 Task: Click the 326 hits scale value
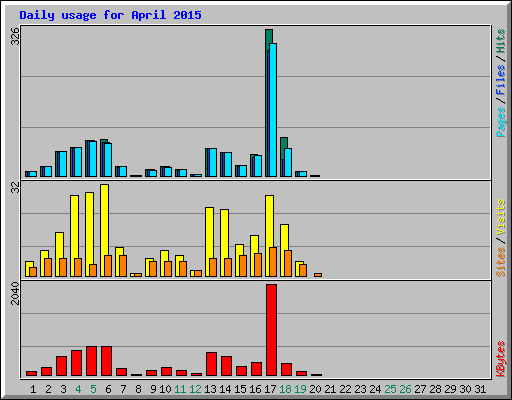coord(15,37)
